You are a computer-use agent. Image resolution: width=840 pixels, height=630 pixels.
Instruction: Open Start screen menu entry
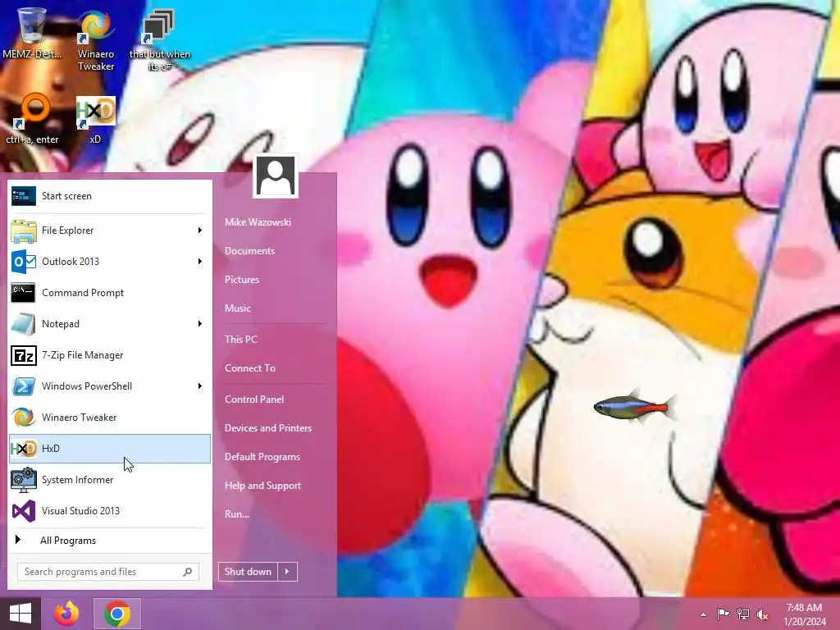tap(110, 196)
